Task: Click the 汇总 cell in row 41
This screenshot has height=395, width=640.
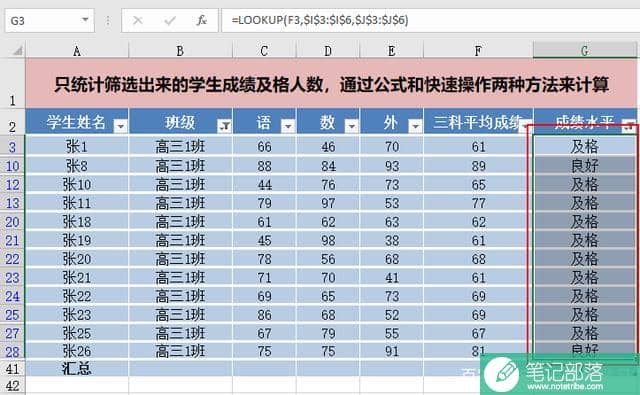Action: (77, 369)
